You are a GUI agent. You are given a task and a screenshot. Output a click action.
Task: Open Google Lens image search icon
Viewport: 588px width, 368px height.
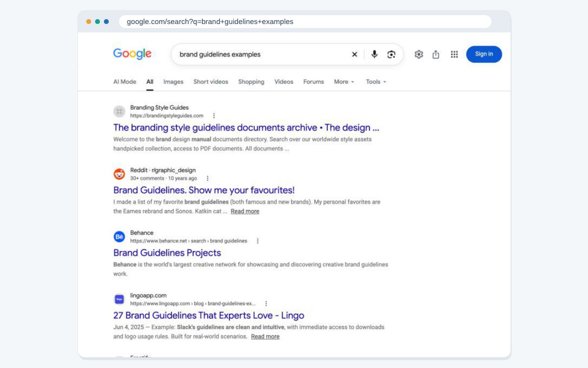click(391, 54)
